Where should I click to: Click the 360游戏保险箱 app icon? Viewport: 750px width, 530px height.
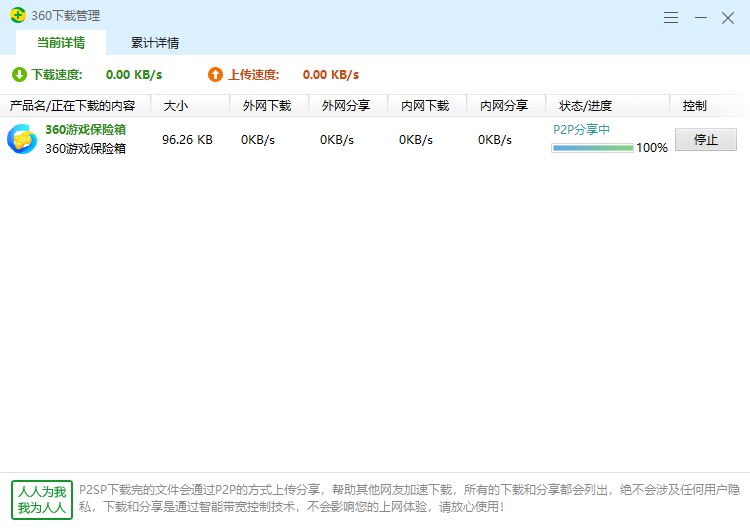click(22, 139)
